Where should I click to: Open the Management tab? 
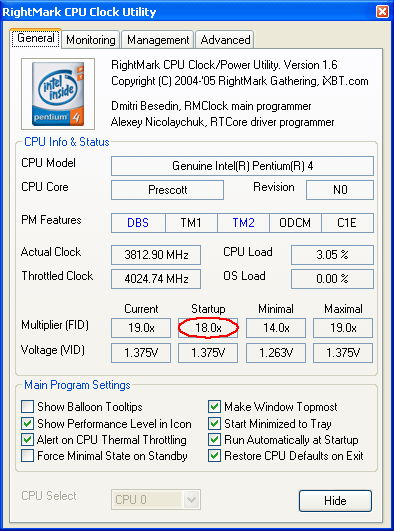[158, 40]
